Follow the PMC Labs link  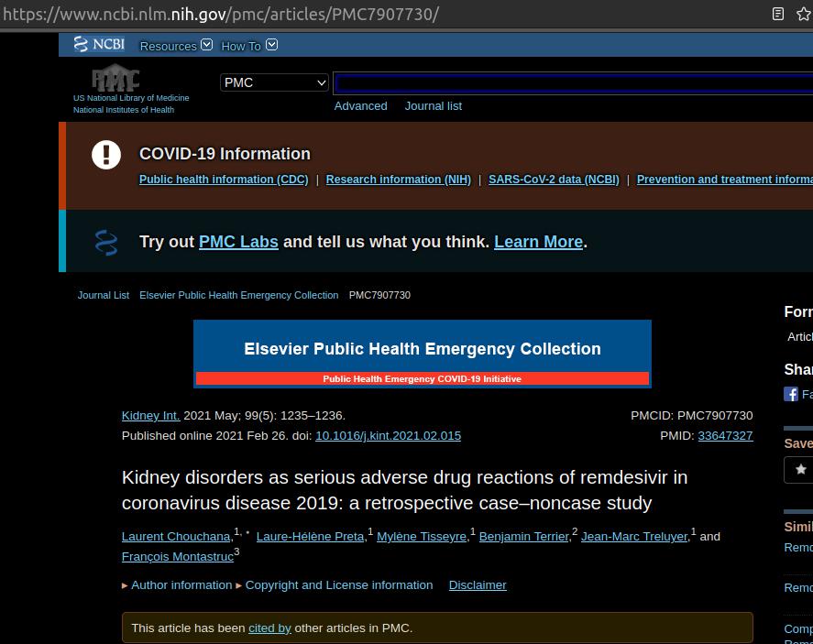click(238, 242)
